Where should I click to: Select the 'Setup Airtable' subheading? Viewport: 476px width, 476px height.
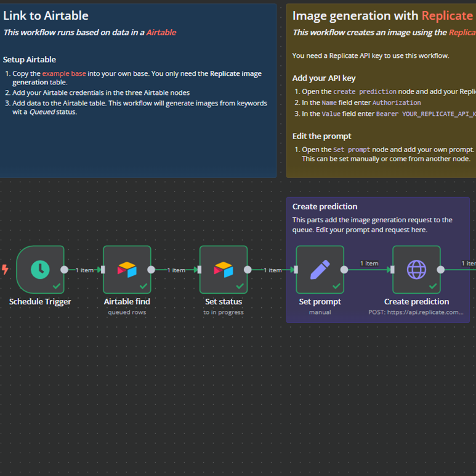point(30,60)
